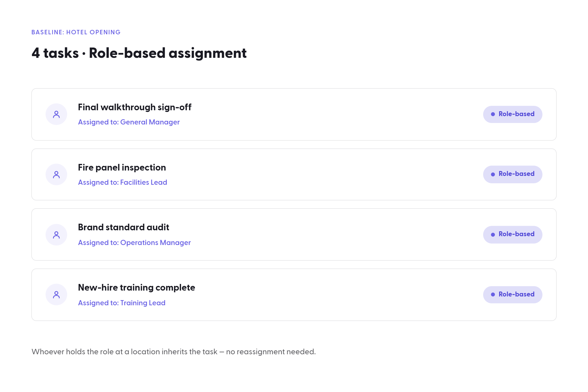Click the person icon beside Fire panel inspection
Image resolution: width=588 pixels, height=392 pixels.
point(56,174)
